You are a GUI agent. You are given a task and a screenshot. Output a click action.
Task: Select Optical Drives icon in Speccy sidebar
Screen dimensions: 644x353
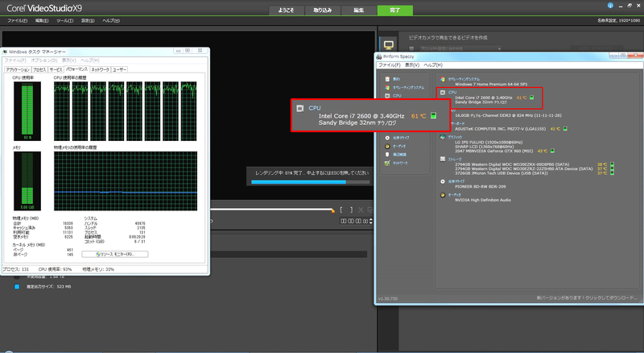pyautogui.click(x=387, y=138)
